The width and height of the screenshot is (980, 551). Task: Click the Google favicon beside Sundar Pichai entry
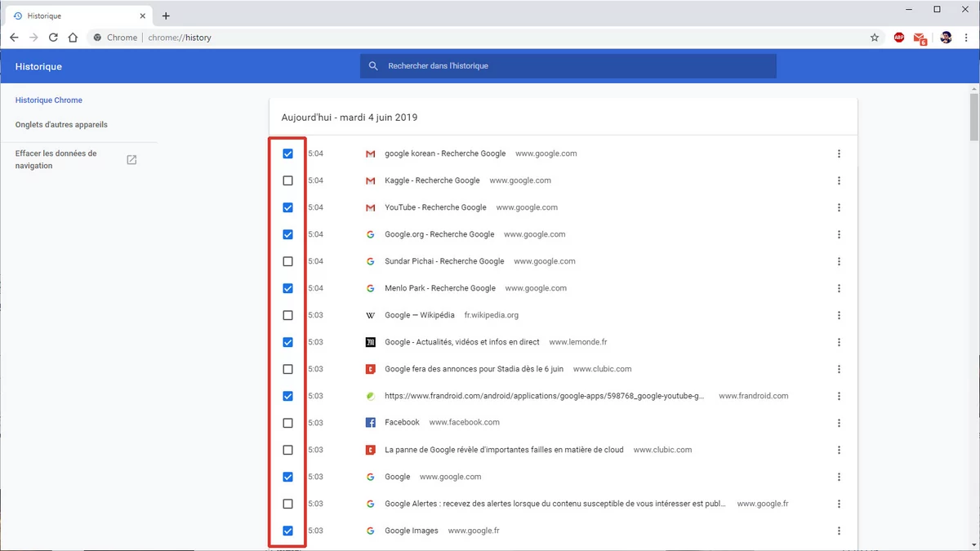(370, 261)
